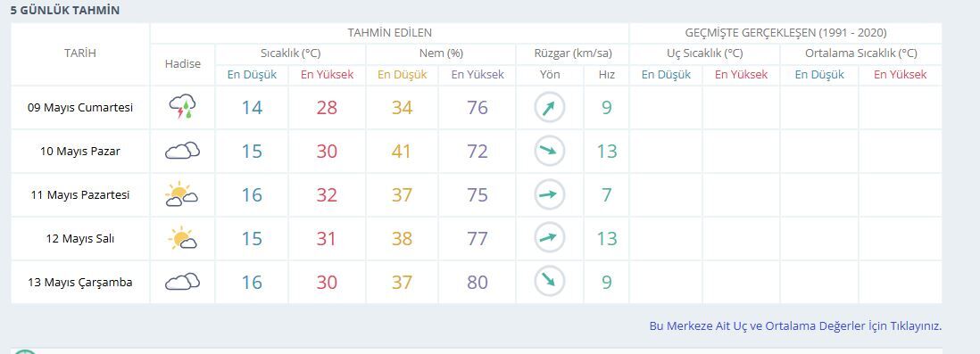Click the 'Sıcaklık (°C)' header
Screen dimensions: 980x354
[291, 54]
